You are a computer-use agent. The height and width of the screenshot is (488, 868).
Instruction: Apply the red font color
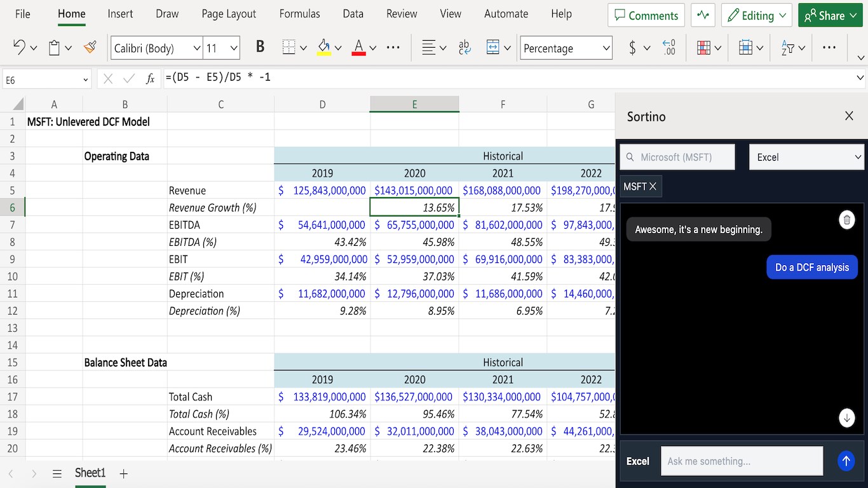tap(358, 48)
